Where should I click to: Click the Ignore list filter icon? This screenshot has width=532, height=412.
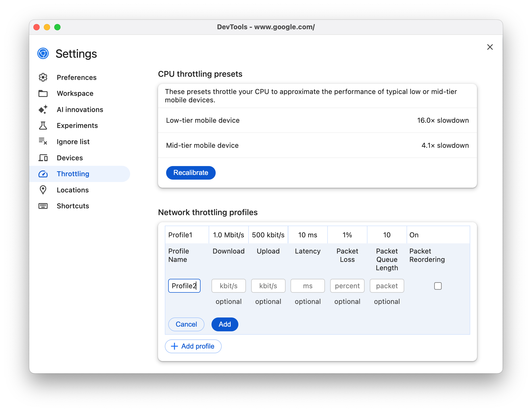43,141
